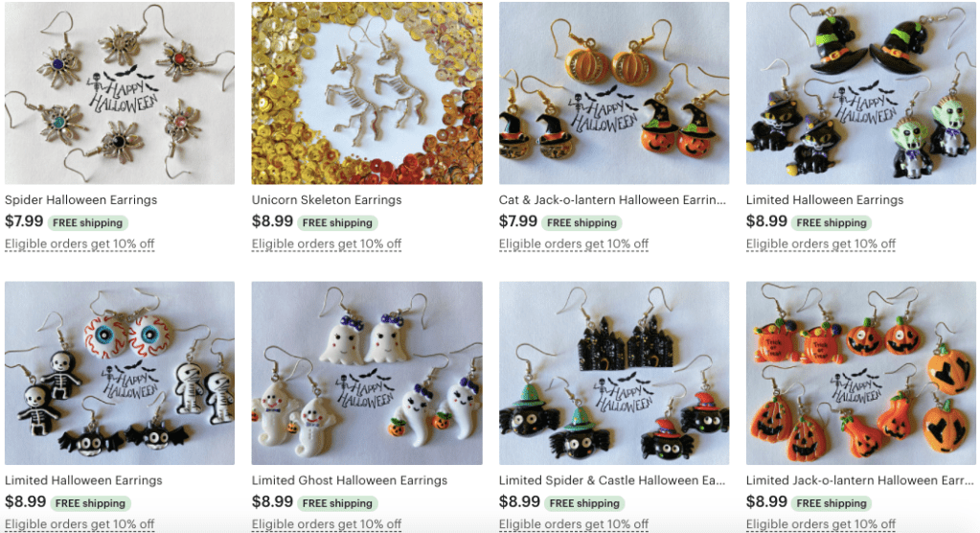Open the Spider & Castle earrings photo
The height and width of the screenshot is (533, 980).
(614, 373)
